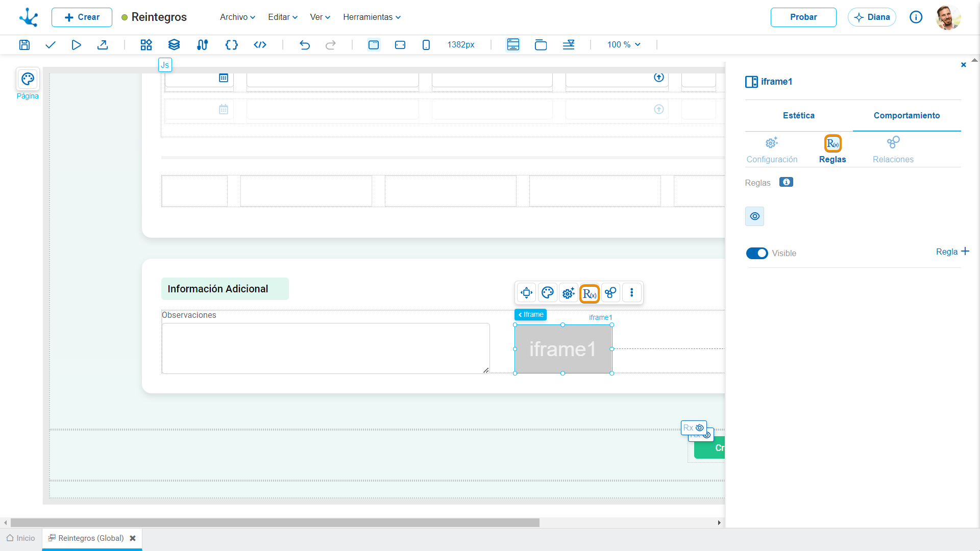Select the Relaciones section icon
The width and height of the screenshot is (980, 551).
(x=893, y=142)
